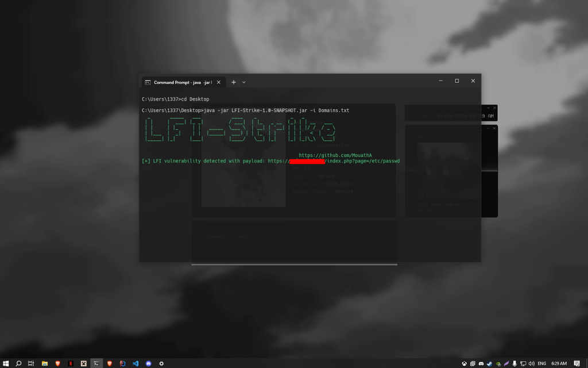588x368 pixels.
Task: Switch input language via ENG indicator
Action: [x=541, y=363]
